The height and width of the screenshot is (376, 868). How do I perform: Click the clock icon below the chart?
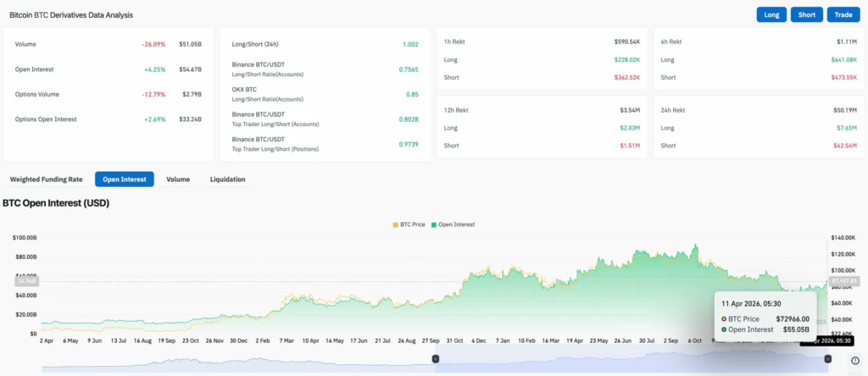[x=854, y=360]
